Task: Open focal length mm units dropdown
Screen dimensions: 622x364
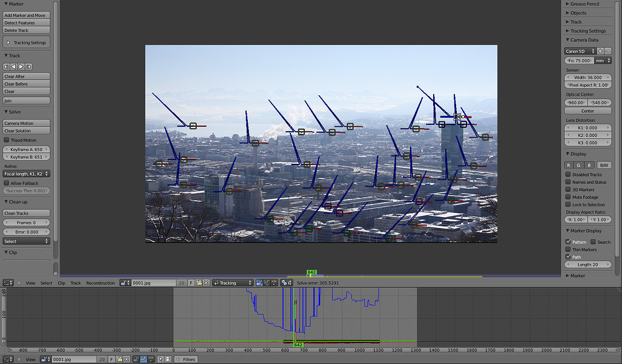Action: click(603, 61)
